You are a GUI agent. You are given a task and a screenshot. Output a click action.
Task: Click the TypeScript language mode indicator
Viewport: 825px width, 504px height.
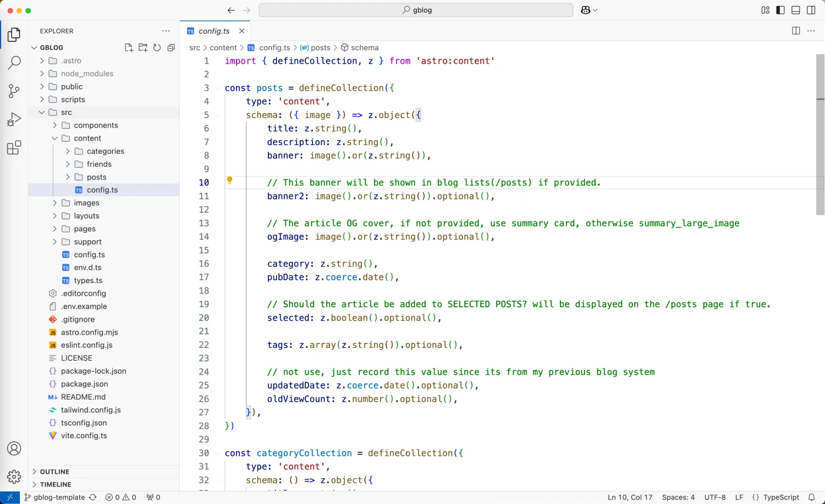781,497
